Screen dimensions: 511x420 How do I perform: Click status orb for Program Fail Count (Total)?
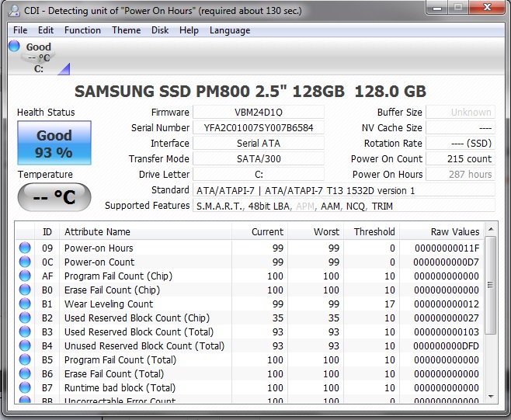(25, 360)
